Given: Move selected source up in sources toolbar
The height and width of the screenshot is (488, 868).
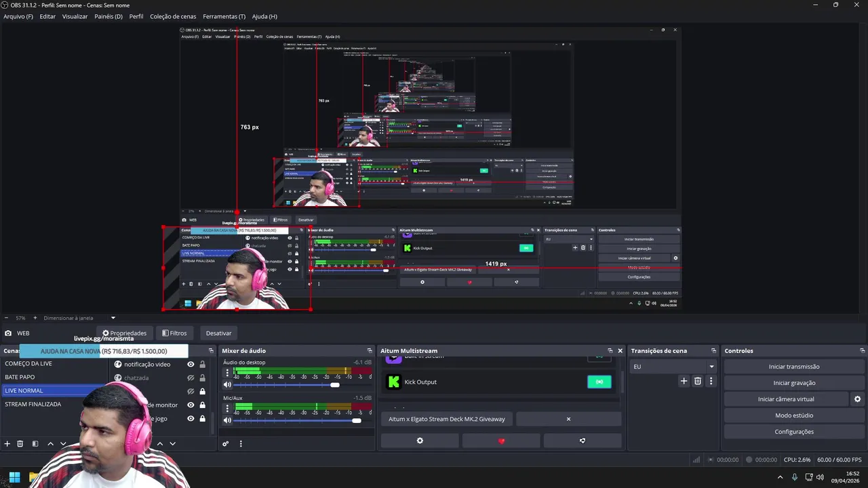Looking at the screenshot, I should (160, 444).
